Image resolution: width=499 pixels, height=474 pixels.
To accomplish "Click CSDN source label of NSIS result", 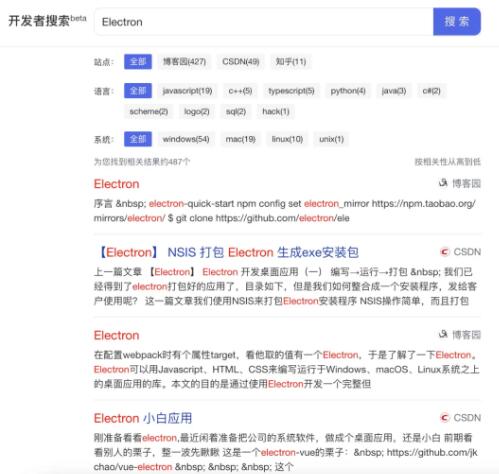I will [x=467, y=252].
